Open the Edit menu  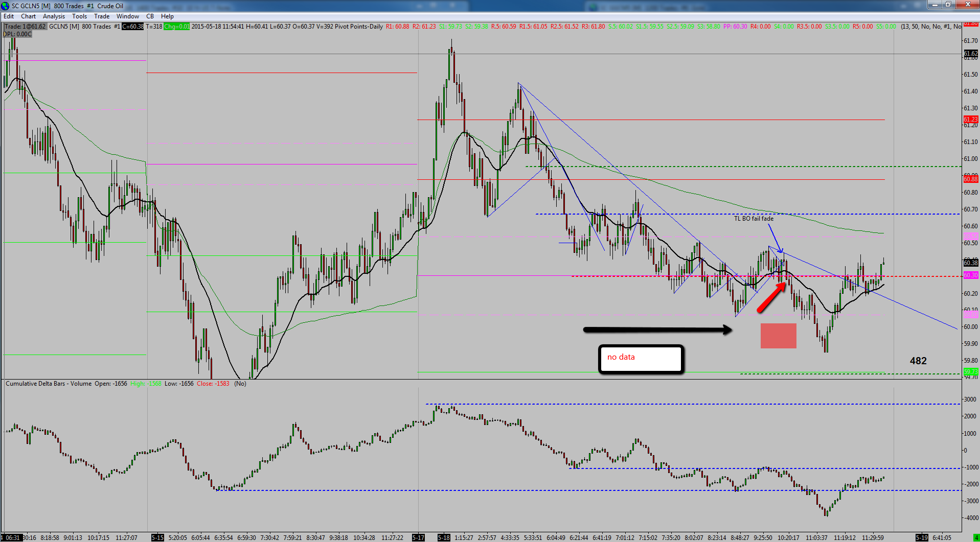coord(9,16)
